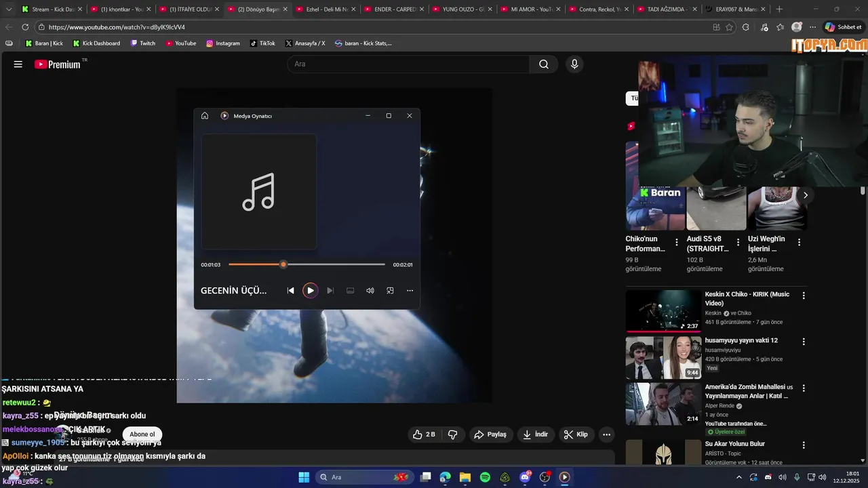Click the YouTube URL address bar
Image resolution: width=868 pixels, height=488 pixels.
point(373,27)
